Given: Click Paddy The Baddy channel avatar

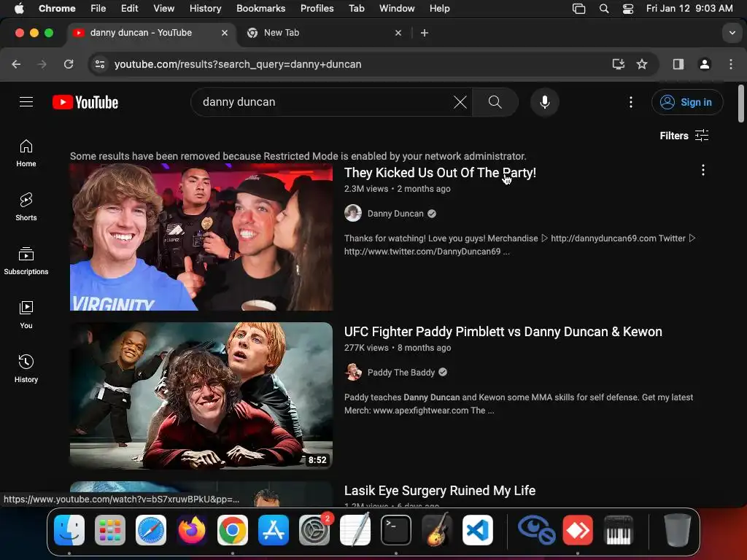Looking at the screenshot, I should click(353, 372).
